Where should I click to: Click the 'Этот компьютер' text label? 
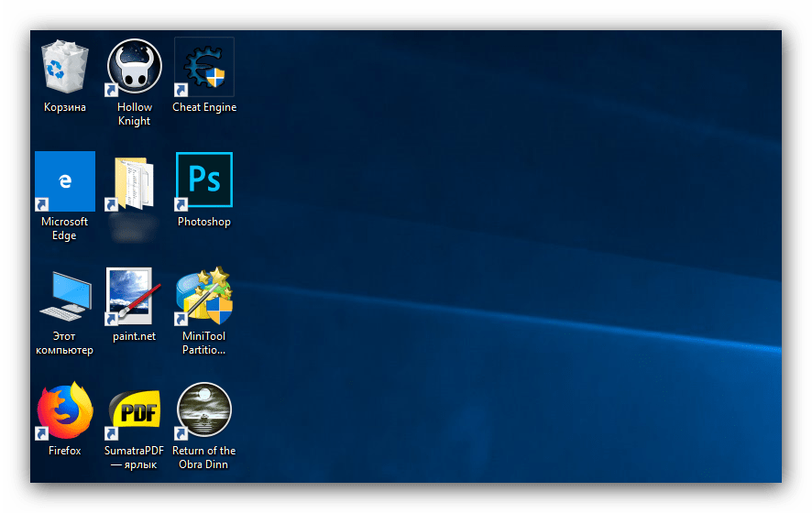pyautogui.click(x=65, y=343)
